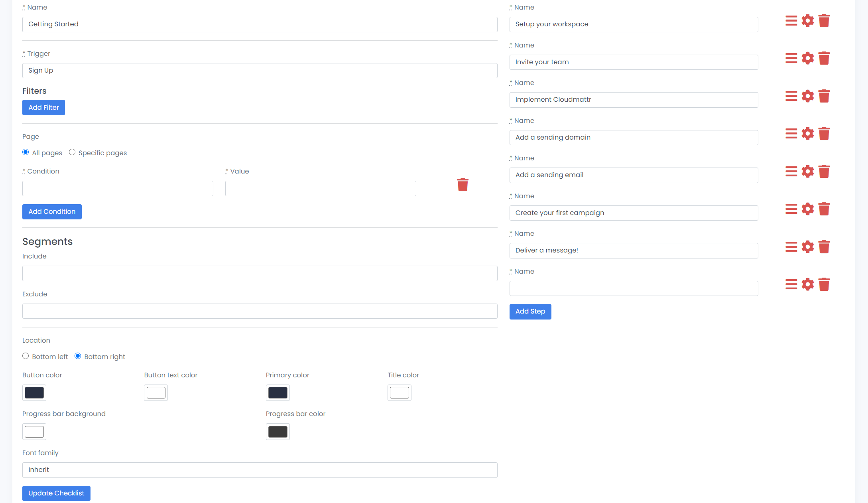Edit the Add a sending email name field
Viewport: 868px width, 503px height.
(634, 175)
